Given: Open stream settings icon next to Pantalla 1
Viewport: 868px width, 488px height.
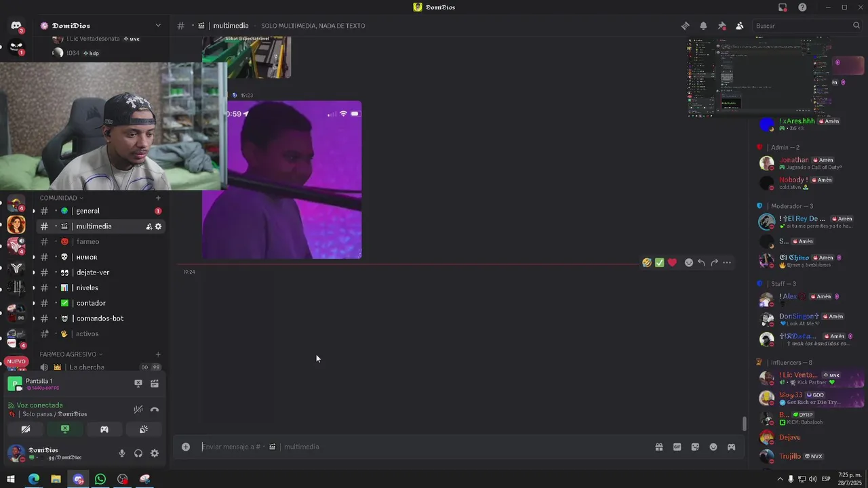Looking at the screenshot, I should click(155, 384).
